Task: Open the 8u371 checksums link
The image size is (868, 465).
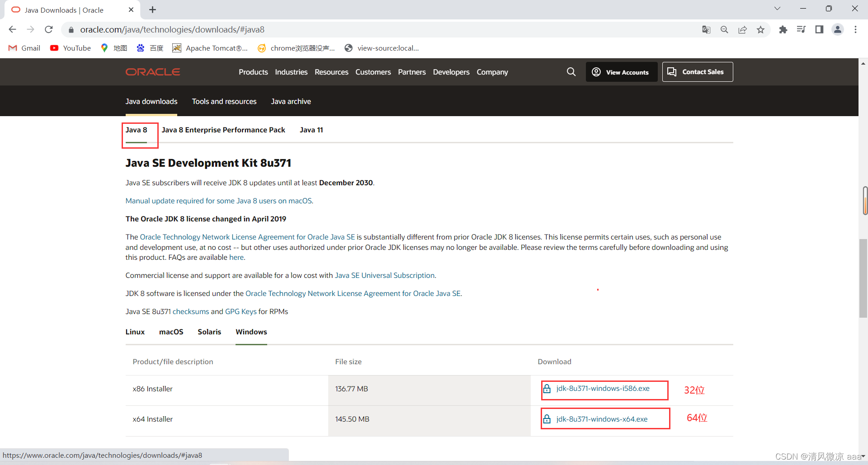Action: [191, 311]
